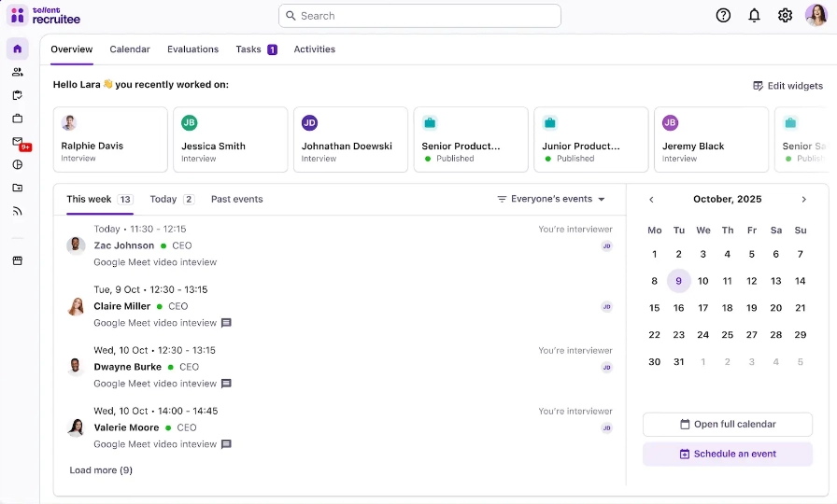Focus the Search input field
Screen dimensions: 837x504
tap(419, 16)
